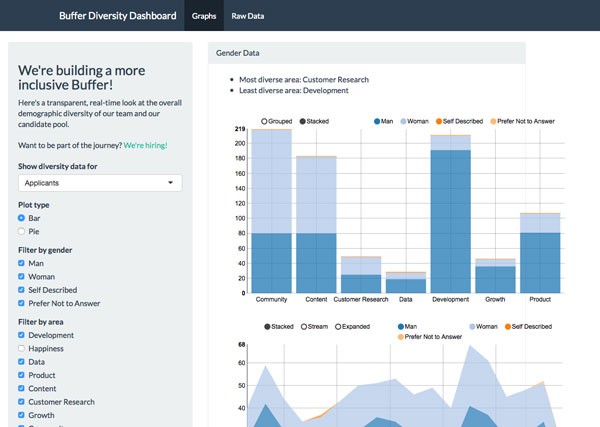Toggle Prefer Not to Answer area legend
This screenshot has height=427, width=600.
coord(430,337)
